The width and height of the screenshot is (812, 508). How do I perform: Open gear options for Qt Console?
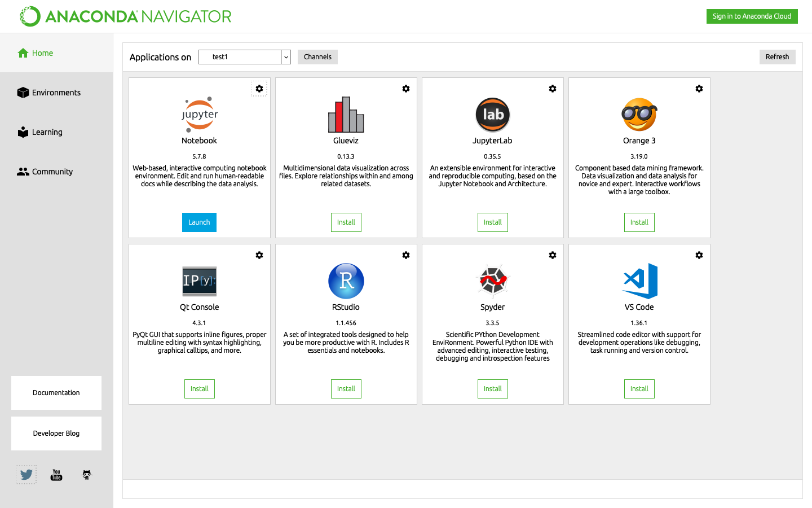[x=259, y=255]
